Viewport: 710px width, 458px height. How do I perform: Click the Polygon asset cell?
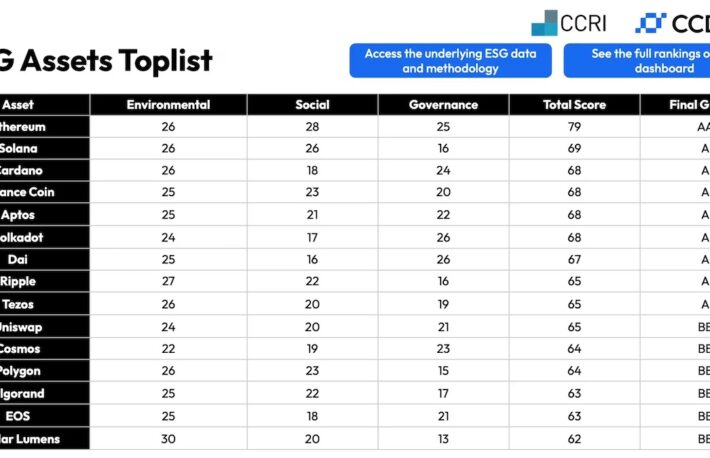coord(44,371)
